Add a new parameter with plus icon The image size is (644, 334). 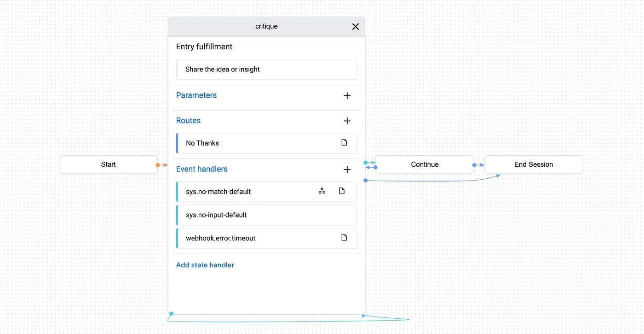tap(347, 96)
